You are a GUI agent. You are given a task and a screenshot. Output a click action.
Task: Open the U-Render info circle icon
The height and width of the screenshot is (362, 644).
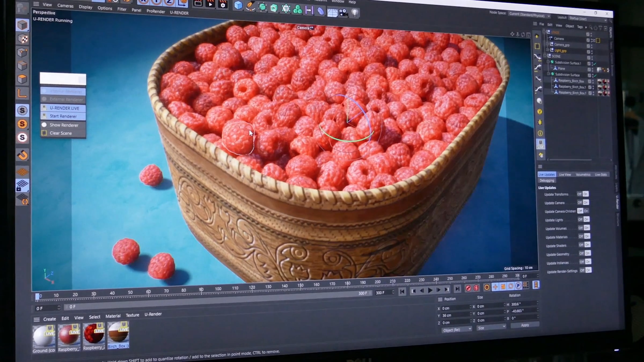click(540, 133)
